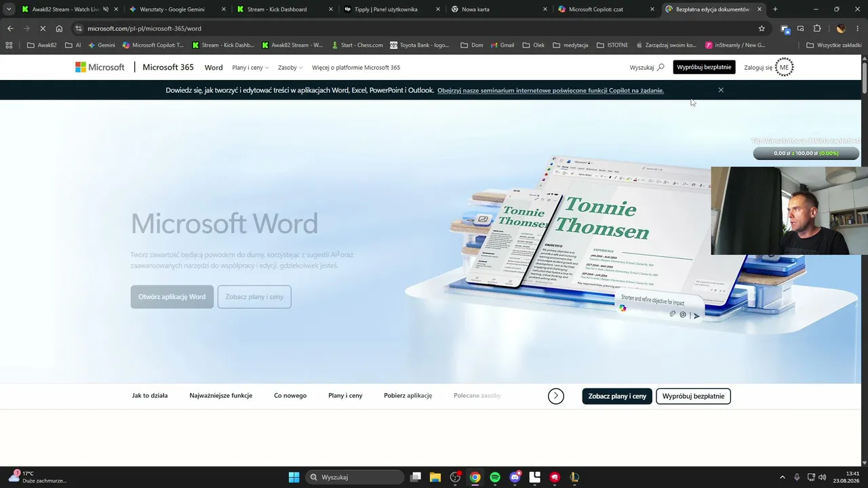The width and height of the screenshot is (868, 488).
Task: View site information icon in address bar
Action: (79, 28)
